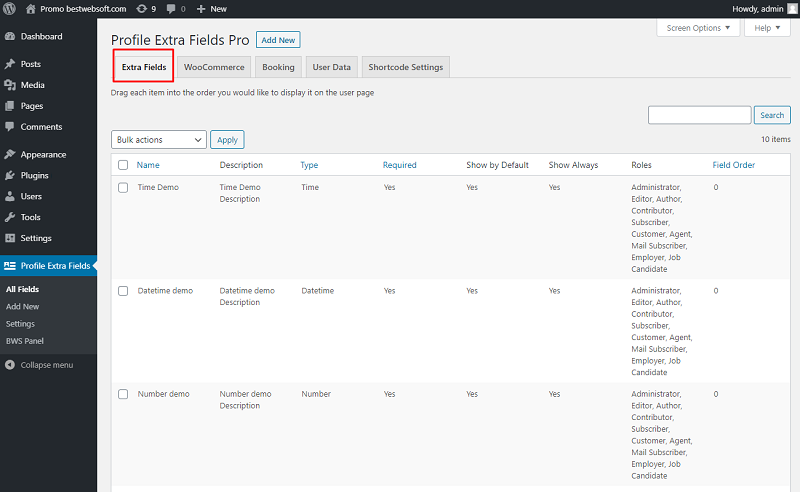This screenshot has height=492, width=800.
Task: Switch to the WooCommerce tab
Action: [x=214, y=67]
